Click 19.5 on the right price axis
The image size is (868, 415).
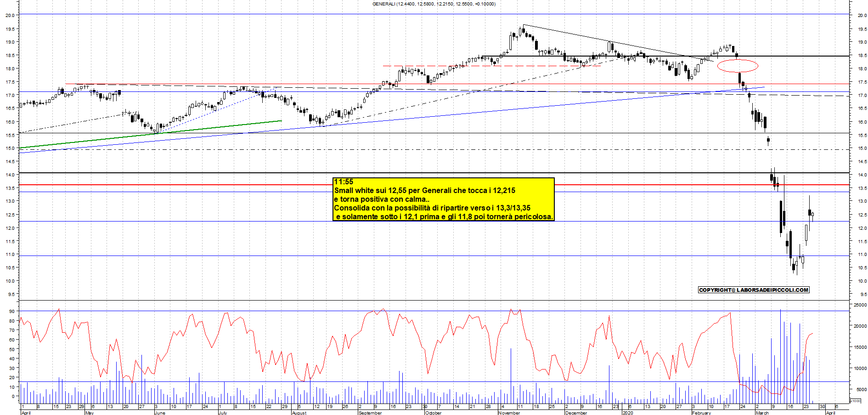point(862,29)
